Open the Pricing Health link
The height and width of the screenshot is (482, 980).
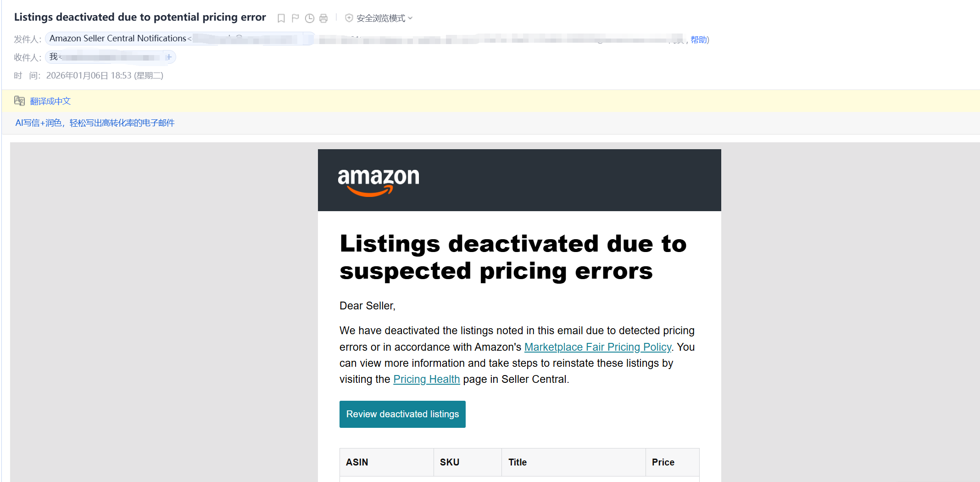[x=426, y=379]
